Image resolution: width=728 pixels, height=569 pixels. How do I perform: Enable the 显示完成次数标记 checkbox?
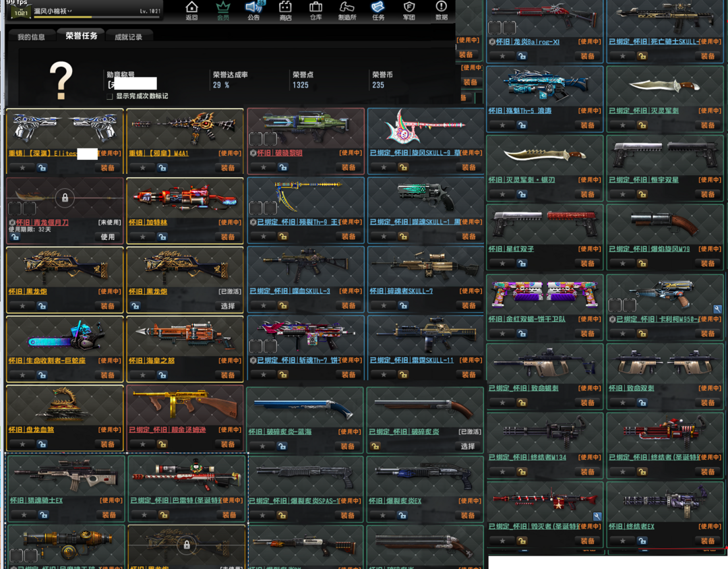(x=110, y=96)
